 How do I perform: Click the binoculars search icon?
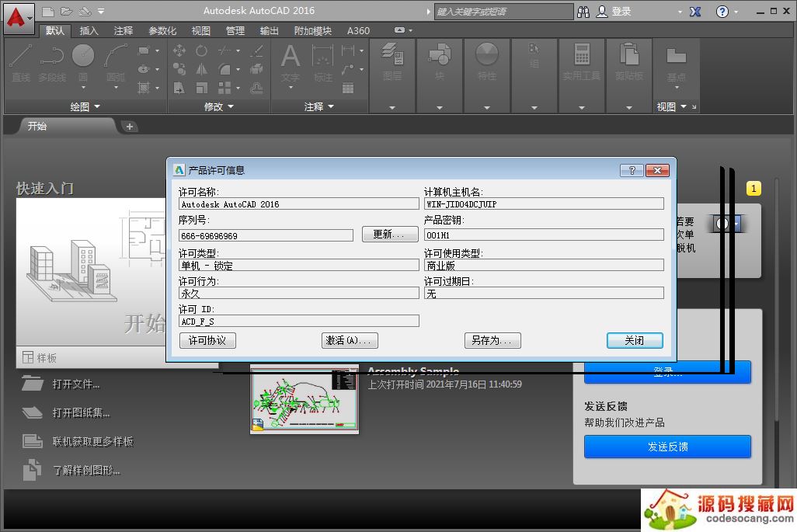click(x=583, y=12)
